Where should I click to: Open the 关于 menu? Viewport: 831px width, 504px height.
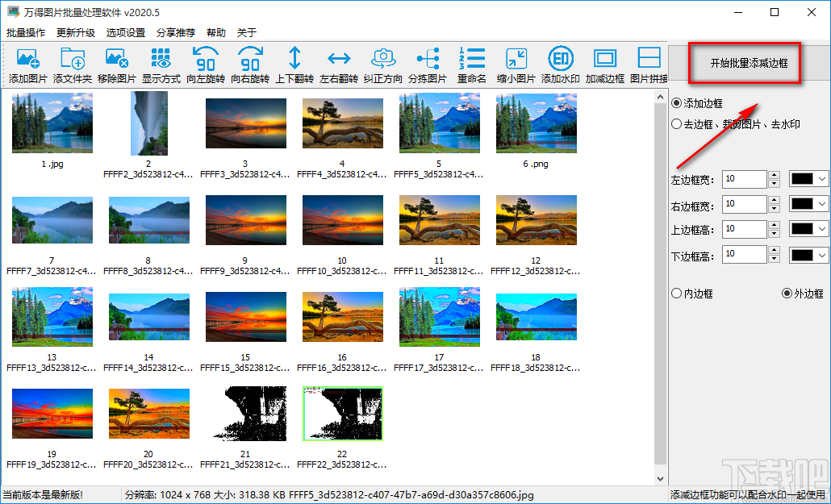[x=246, y=33]
